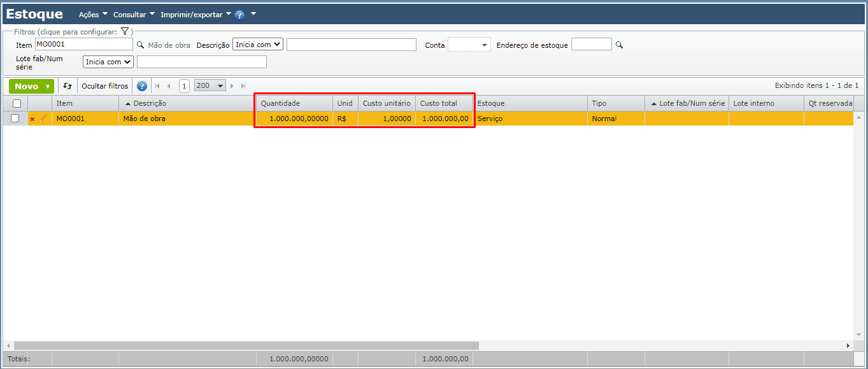Open dropdown arrow after top help icon
The height and width of the screenshot is (369, 868).
[x=253, y=13]
